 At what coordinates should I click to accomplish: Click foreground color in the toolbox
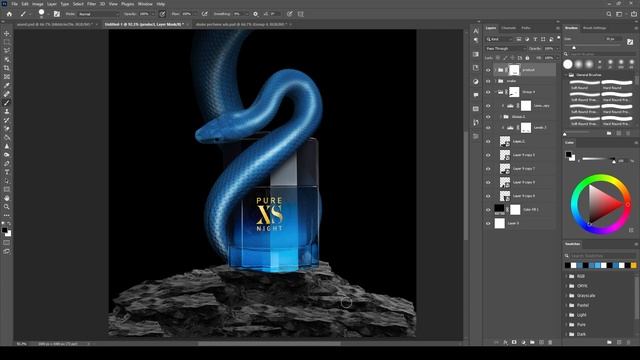4,230
